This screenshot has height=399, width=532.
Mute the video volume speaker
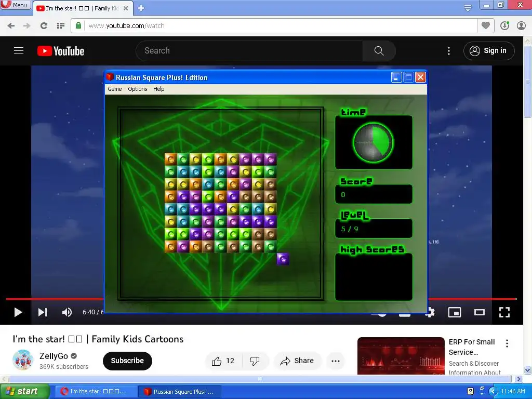tap(67, 312)
